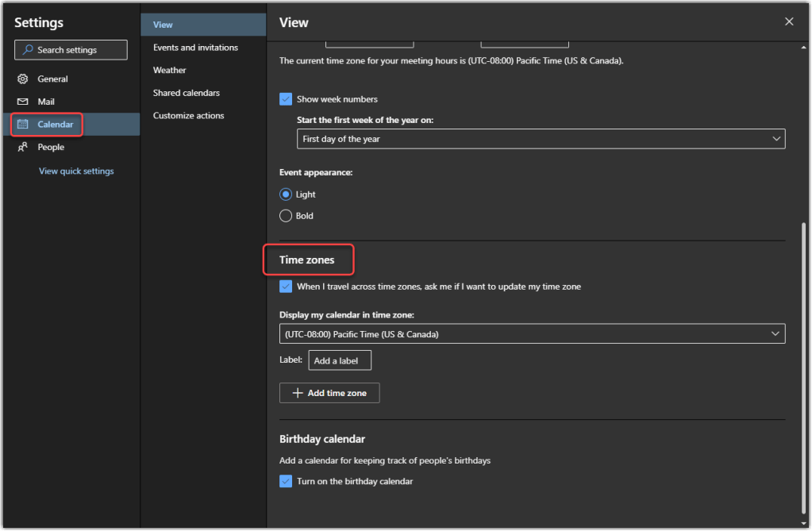Image resolution: width=812 pixels, height=531 pixels.
Task: Click the General gear icon
Action: coord(23,79)
